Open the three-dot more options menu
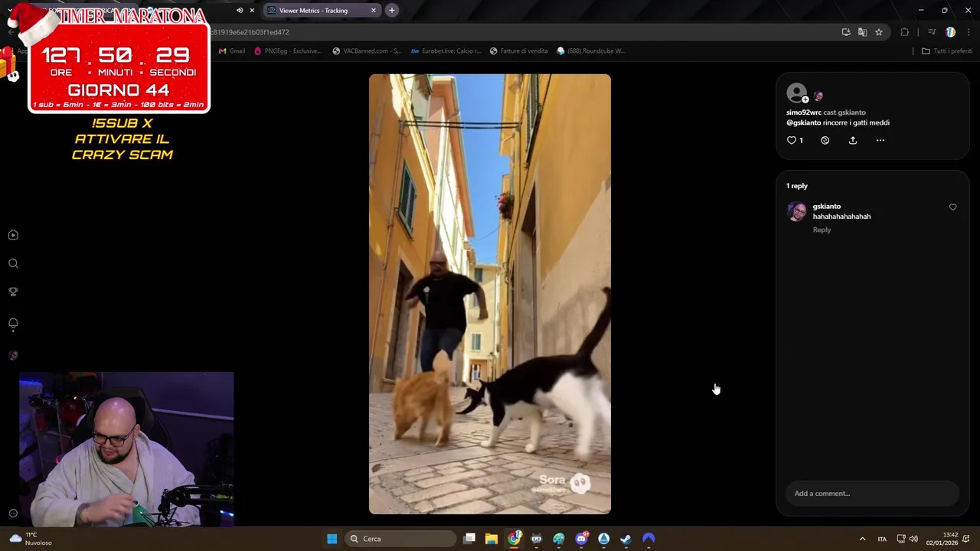Image resolution: width=980 pixels, height=551 pixels. tap(880, 141)
